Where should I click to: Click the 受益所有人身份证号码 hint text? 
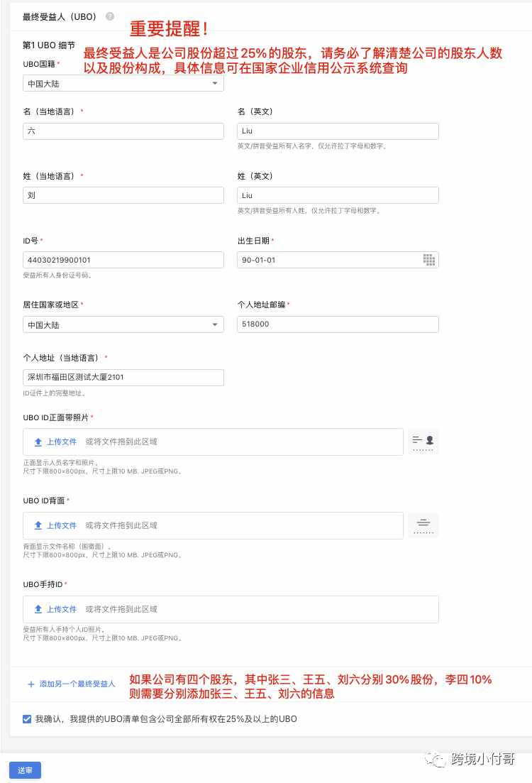click(57, 275)
